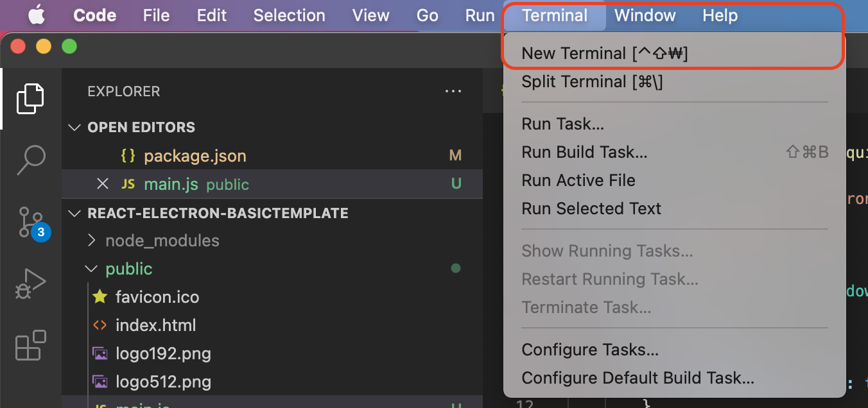Open the Edit menu

[x=212, y=15]
